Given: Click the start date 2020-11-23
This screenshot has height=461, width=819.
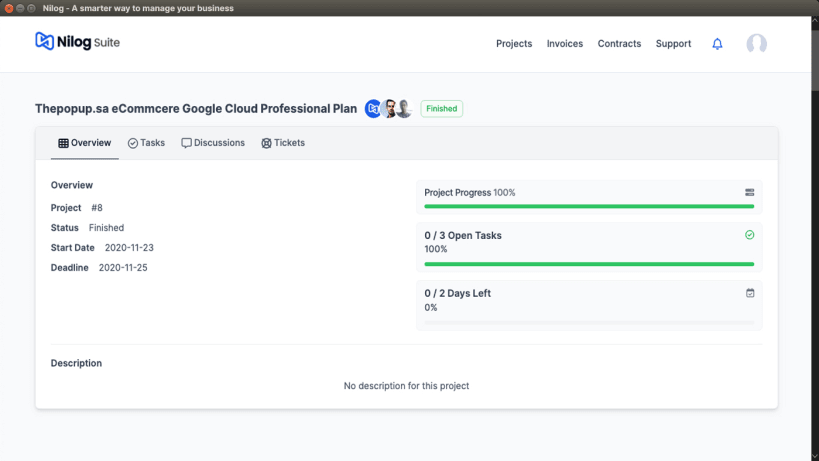Looking at the screenshot, I should pyautogui.click(x=129, y=248).
